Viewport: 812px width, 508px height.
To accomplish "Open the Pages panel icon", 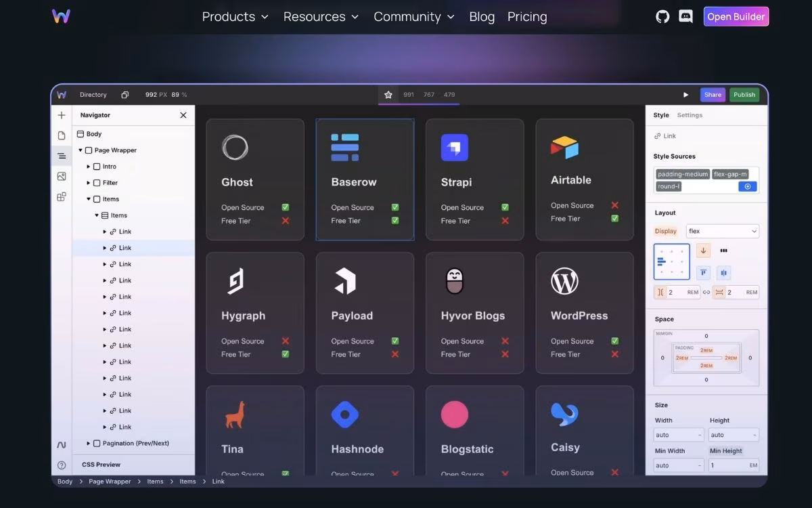I will (62, 135).
